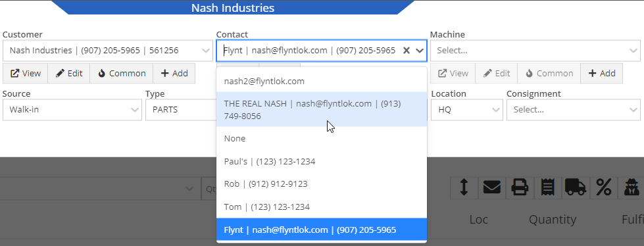This screenshot has width=644, height=246.
Task: Click the printer icon
Action: click(x=520, y=188)
